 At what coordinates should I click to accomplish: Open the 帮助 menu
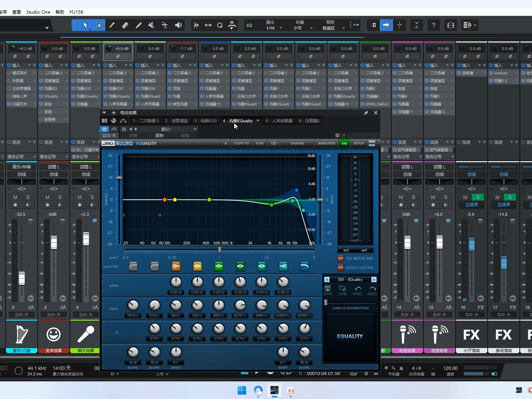tap(60, 12)
